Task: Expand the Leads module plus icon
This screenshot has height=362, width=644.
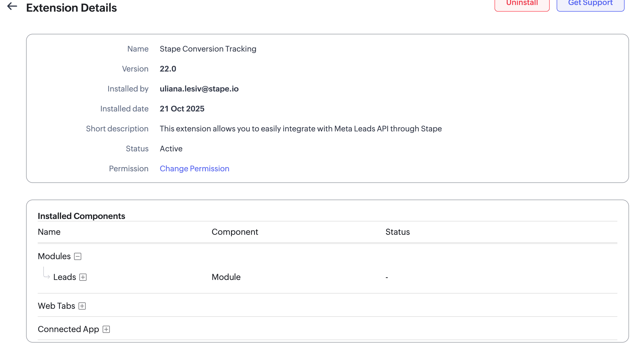Action: (x=83, y=277)
